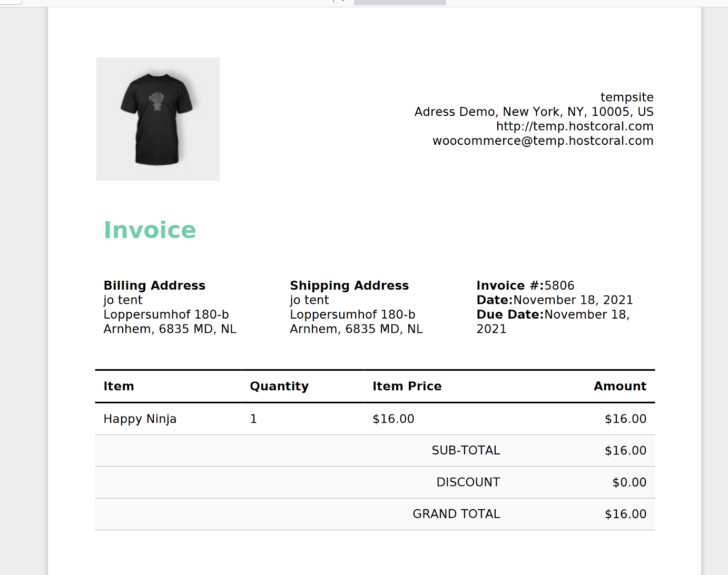
Task: Select the tempsite company name text
Action: tap(626, 97)
